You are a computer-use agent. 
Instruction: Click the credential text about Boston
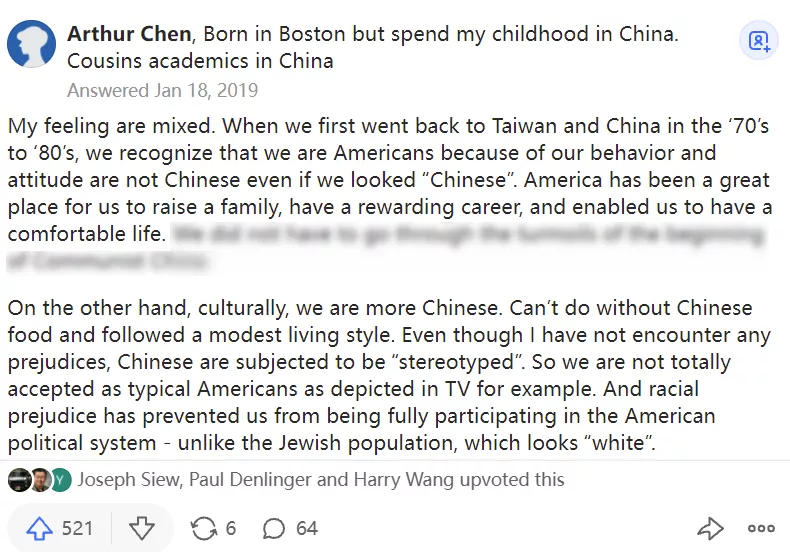440,34
